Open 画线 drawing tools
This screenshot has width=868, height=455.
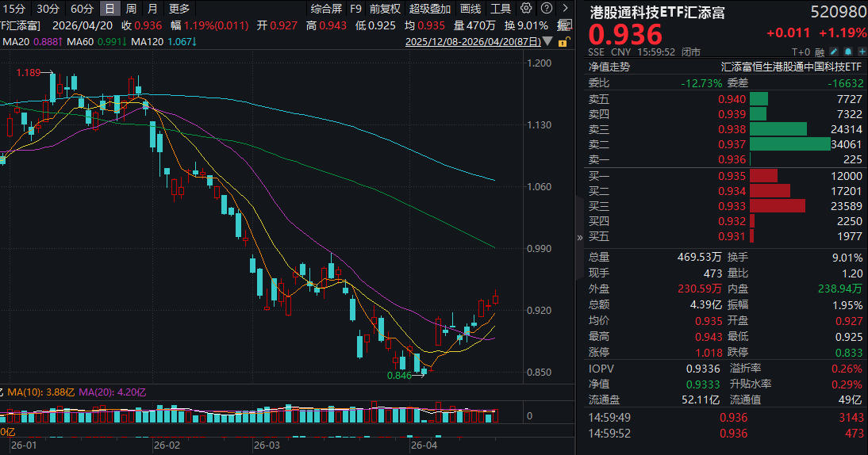(x=470, y=9)
